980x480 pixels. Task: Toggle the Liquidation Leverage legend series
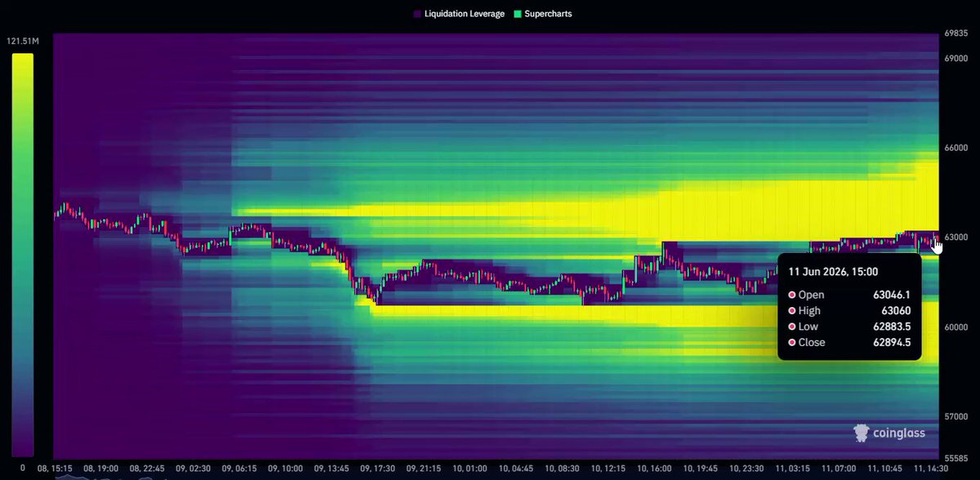458,14
